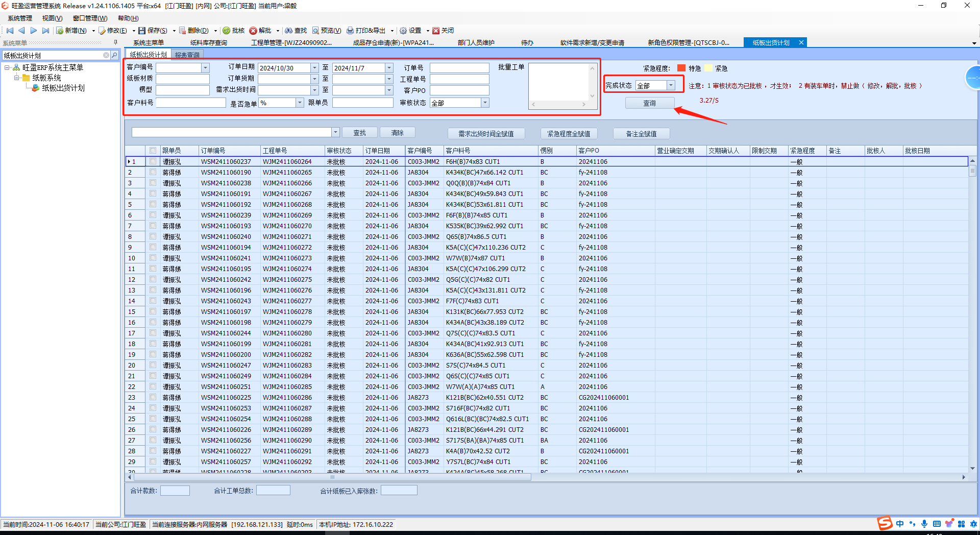Check row 20 checkbox for WSM2411060247
Screen dimensions: 980x535
tap(153, 365)
